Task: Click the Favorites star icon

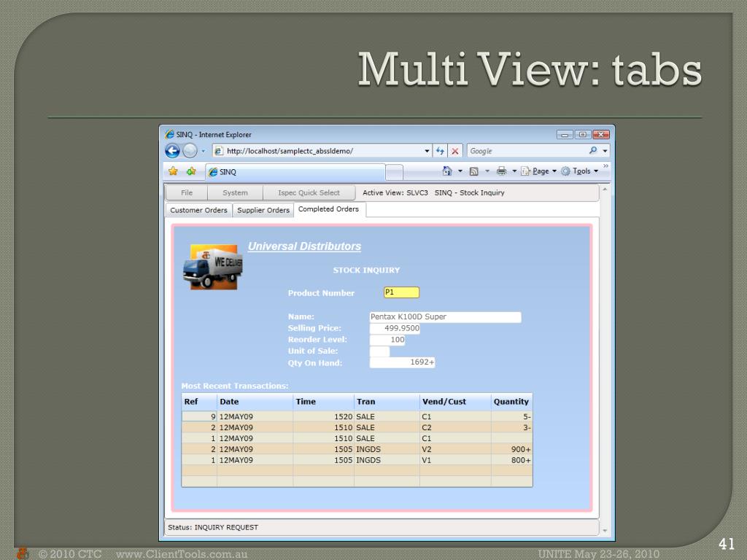Action: (x=174, y=171)
